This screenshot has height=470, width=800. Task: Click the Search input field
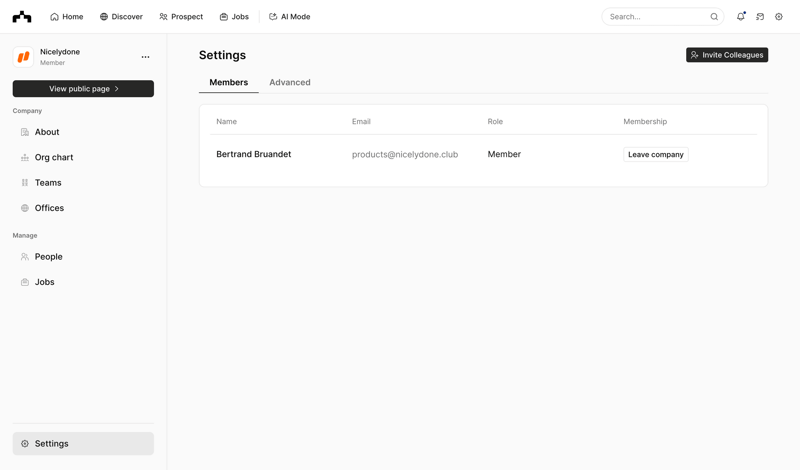tap(663, 17)
